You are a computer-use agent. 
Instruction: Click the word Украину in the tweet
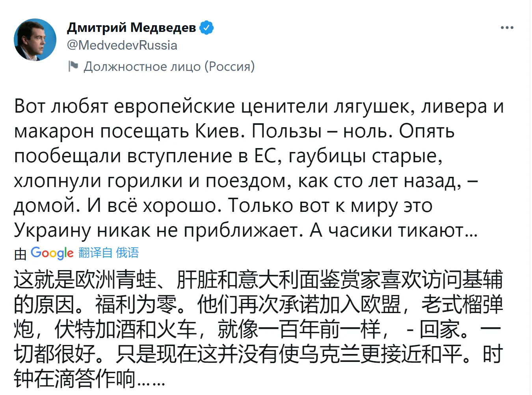coord(52,230)
